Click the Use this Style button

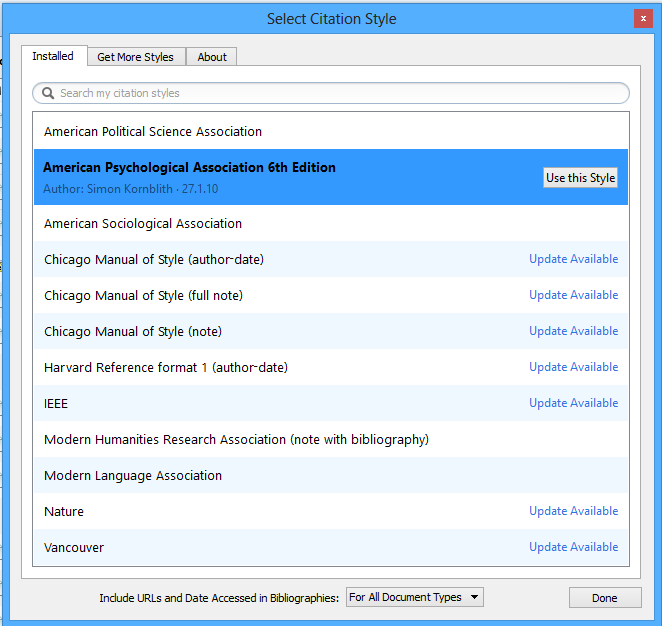tap(580, 178)
